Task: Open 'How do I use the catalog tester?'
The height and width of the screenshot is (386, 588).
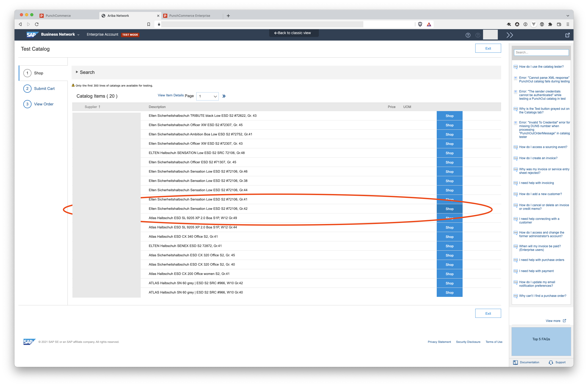Action: coord(541,67)
